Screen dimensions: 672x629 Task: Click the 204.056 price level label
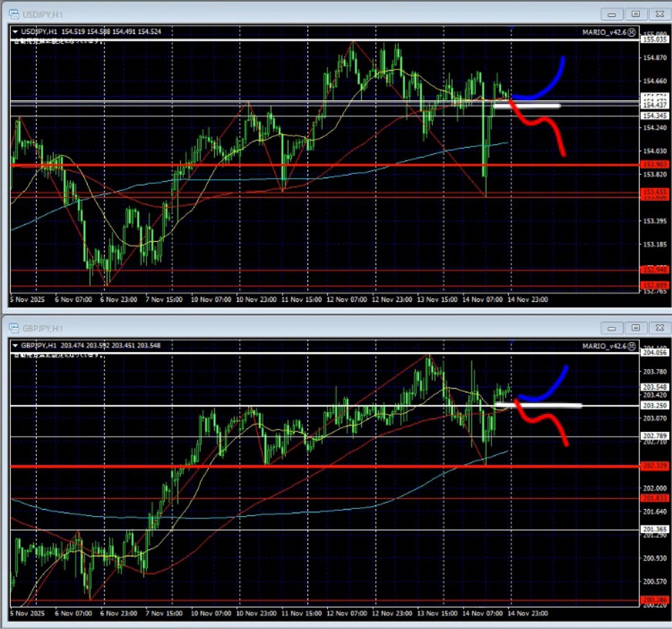[654, 352]
